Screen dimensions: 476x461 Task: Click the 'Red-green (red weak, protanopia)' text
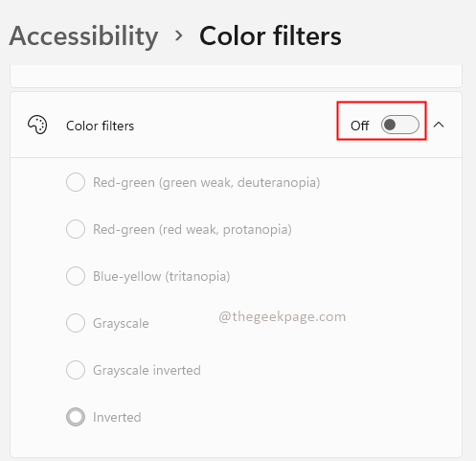click(x=193, y=230)
